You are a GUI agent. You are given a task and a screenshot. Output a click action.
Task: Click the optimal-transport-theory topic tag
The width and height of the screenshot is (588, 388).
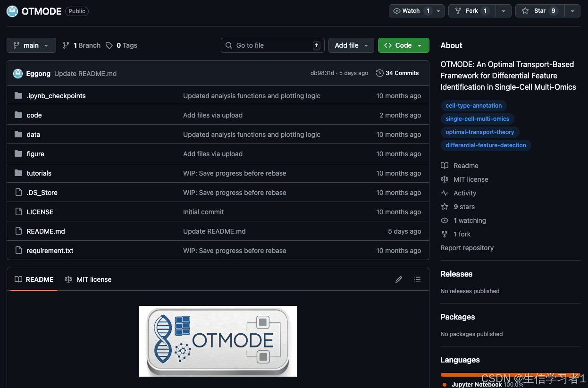pos(480,132)
